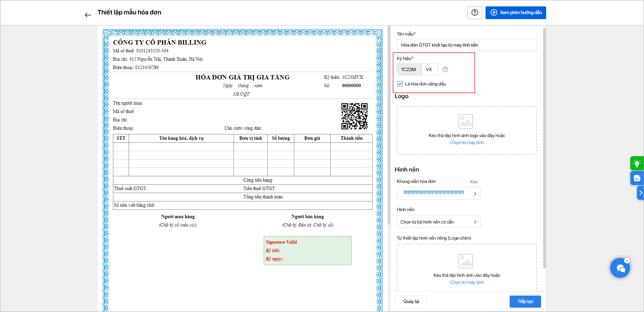Open Chọn từ bộ hình nền có sẵn
This screenshot has width=644, height=312.
(x=439, y=222)
